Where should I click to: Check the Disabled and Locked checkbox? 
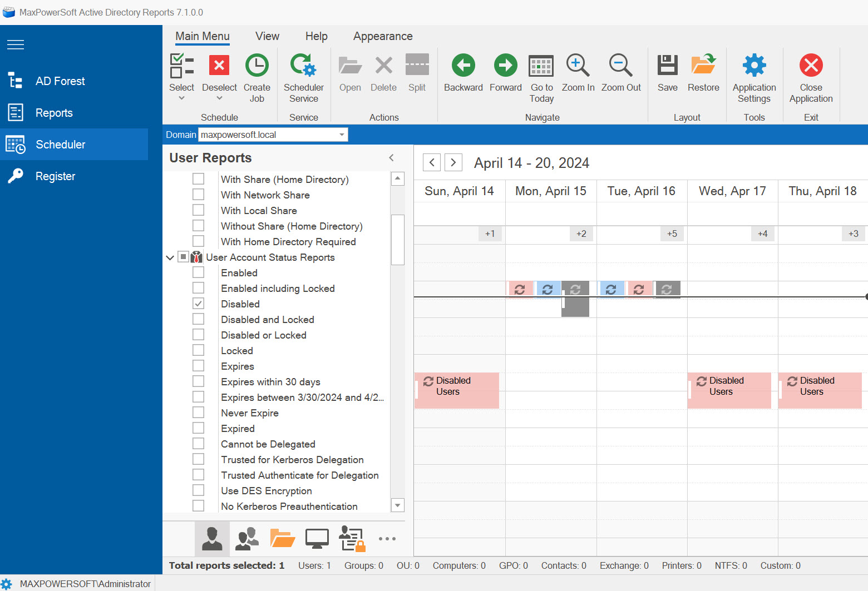click(198, 319)
